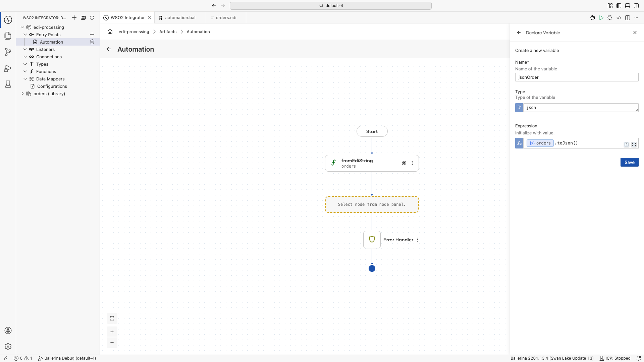This screenshot has height=362, width=644.
Task: Select the WSO2 Integrator tab
Action: coord(127,18)
